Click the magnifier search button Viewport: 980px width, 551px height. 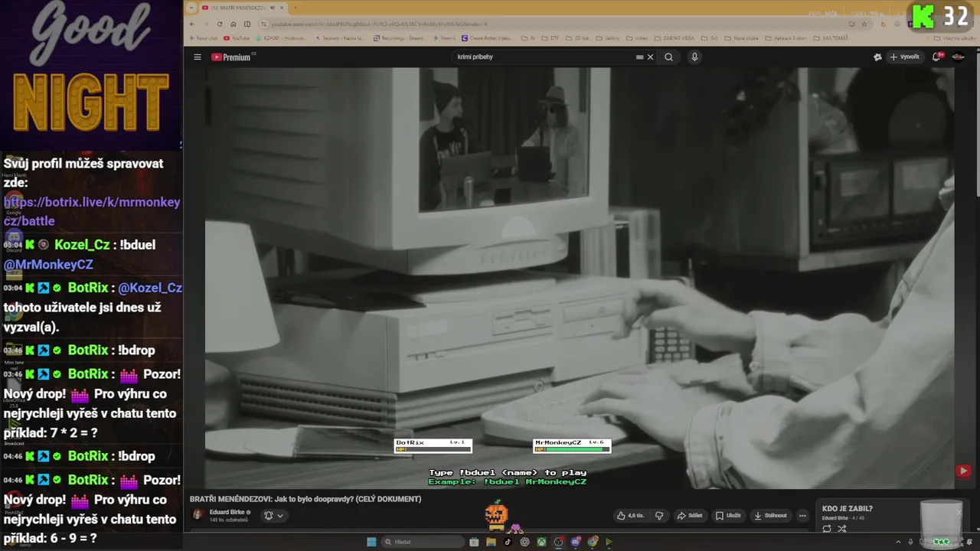[668, 57]
